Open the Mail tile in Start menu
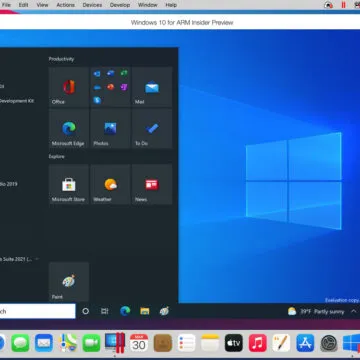 (x=152, y=87)
